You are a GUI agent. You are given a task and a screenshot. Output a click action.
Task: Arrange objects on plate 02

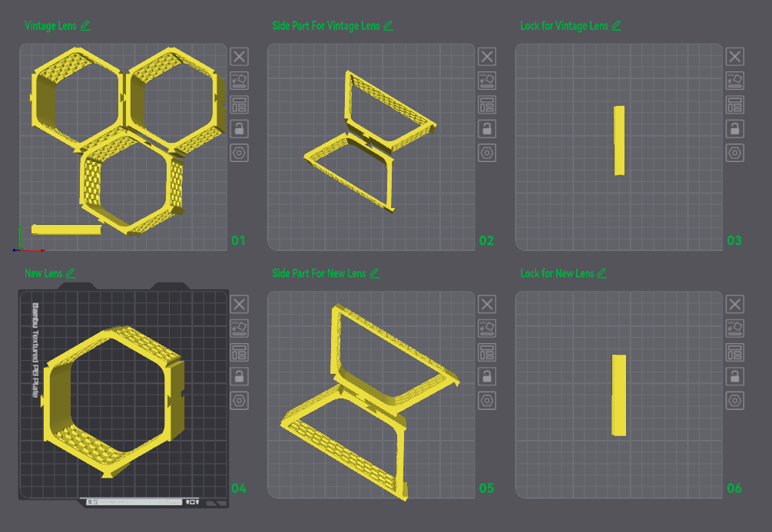(x=487, y=105)
